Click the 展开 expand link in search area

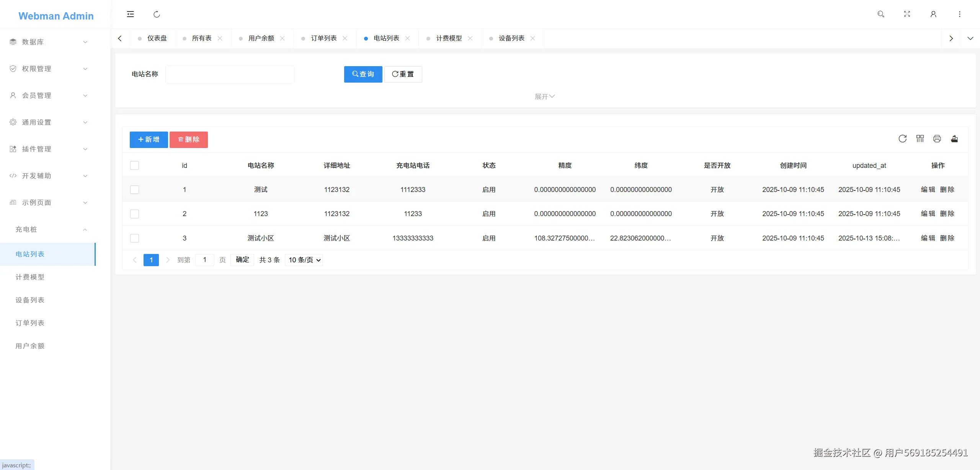click(x=544, y=96)
